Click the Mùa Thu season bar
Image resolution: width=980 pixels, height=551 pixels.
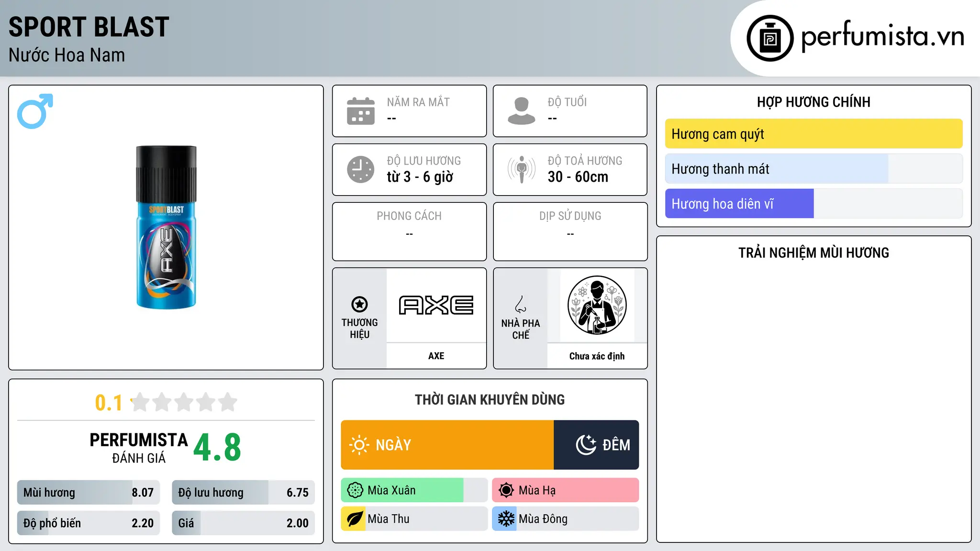(x=414, y=519)
